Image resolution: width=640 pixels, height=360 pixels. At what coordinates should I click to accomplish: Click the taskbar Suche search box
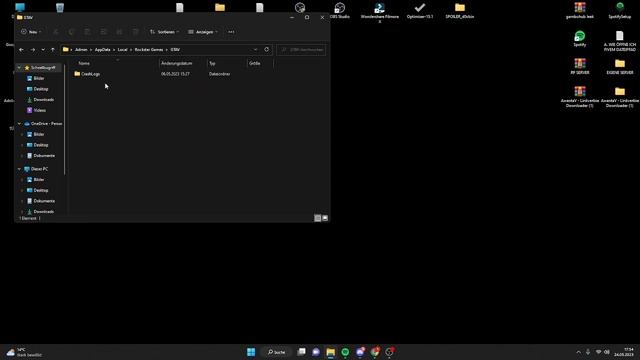click(276, 352)
